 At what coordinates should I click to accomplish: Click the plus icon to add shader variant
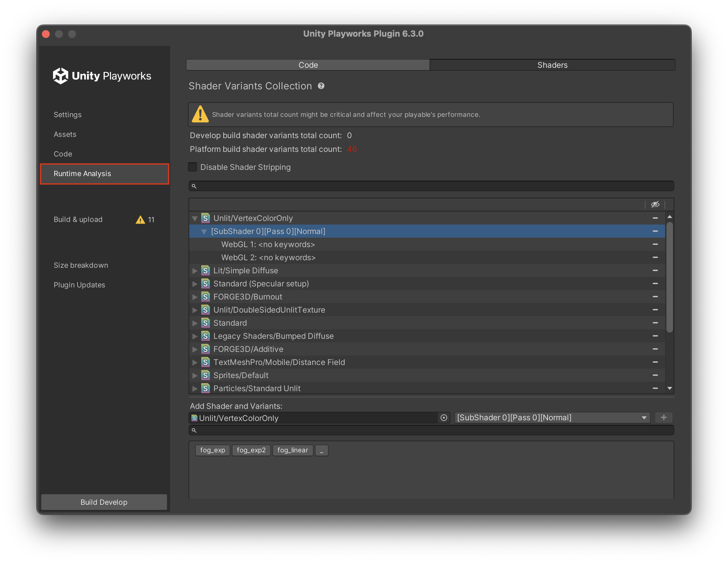click(663, 418)
